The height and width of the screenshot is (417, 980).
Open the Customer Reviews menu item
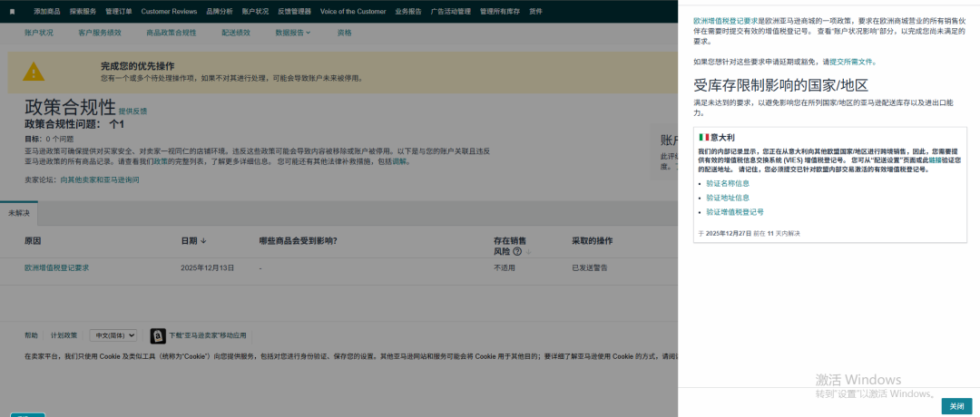click(x=169, y=11)
